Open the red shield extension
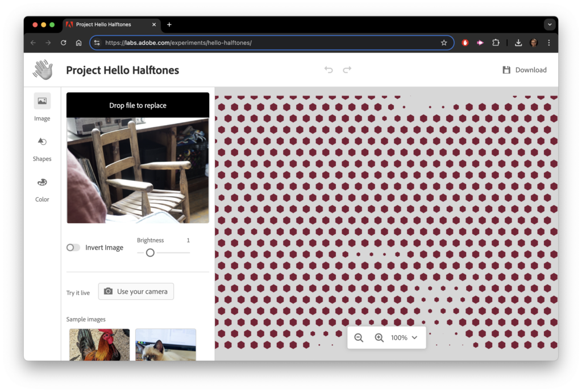This screenshot has width=582, height=392. tap(465, 43)
